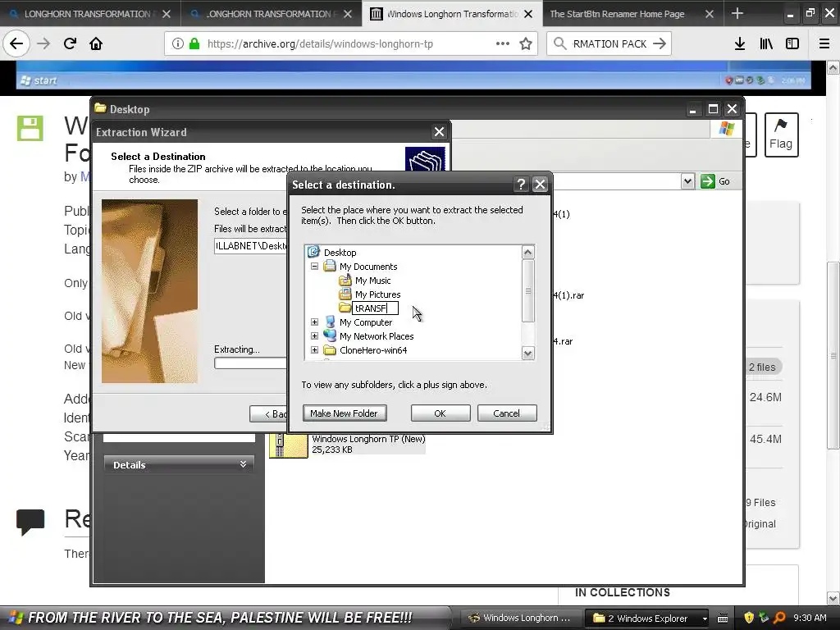Open the Start button on the taskbar
The image size is (840, 630).
click(224, 618)
